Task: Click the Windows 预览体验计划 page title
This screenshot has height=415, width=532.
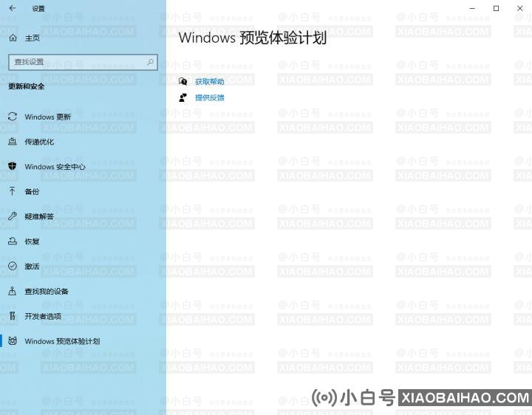Action: 253,38
